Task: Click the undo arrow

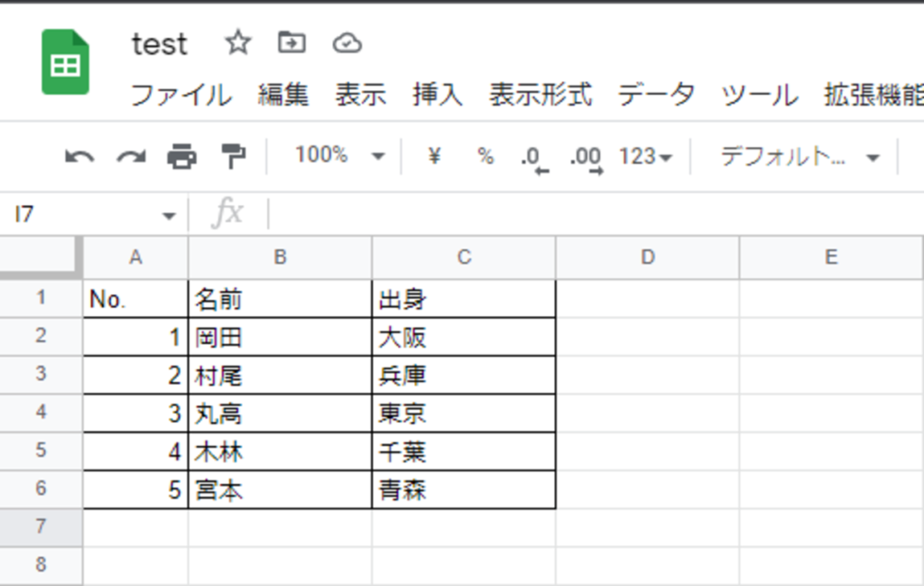Action: click(79, 157)
